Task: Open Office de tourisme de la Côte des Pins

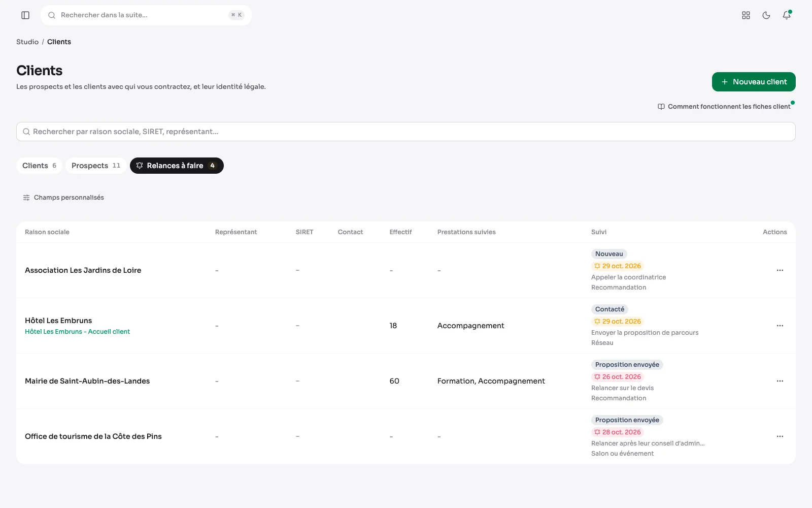Action: [x=93, y=436]
